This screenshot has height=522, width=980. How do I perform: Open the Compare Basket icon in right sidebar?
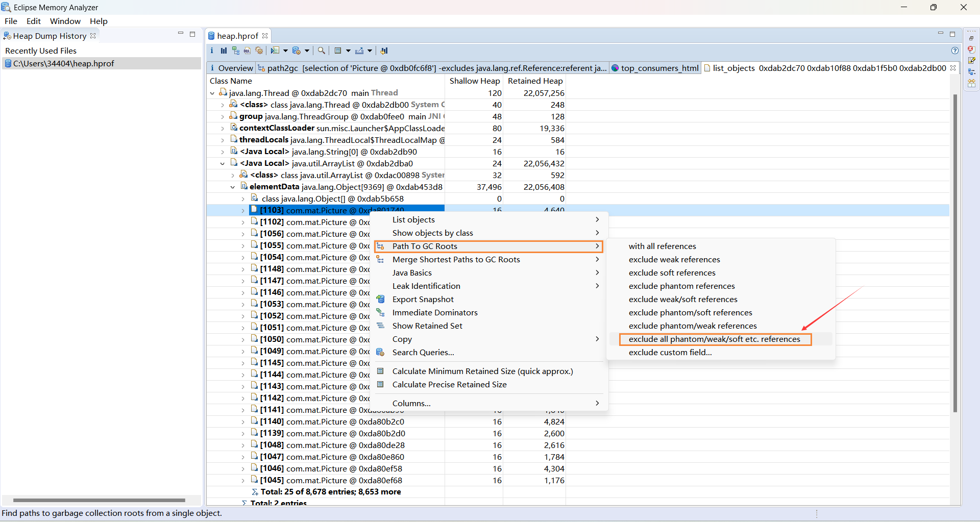[x=971, y=83]
